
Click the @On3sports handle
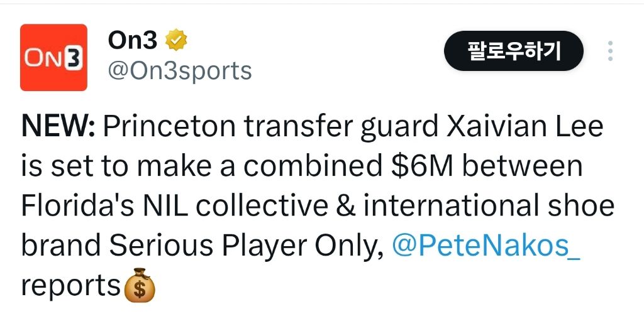click(180, 71)
